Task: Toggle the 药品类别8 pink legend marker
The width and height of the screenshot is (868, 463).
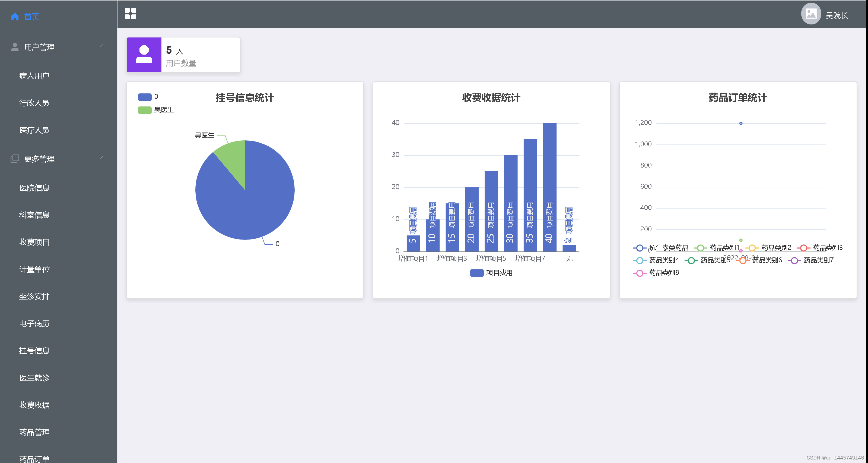Action: pyautogui.click(x=639, y=273)
